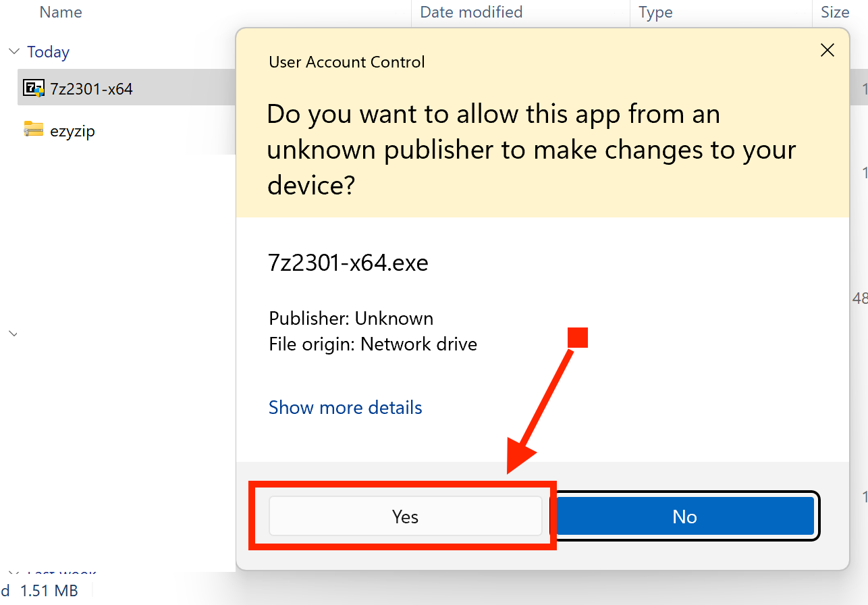Sort files by the Date modified column
Screen dimensions: 868x605
tap(470, 12)
